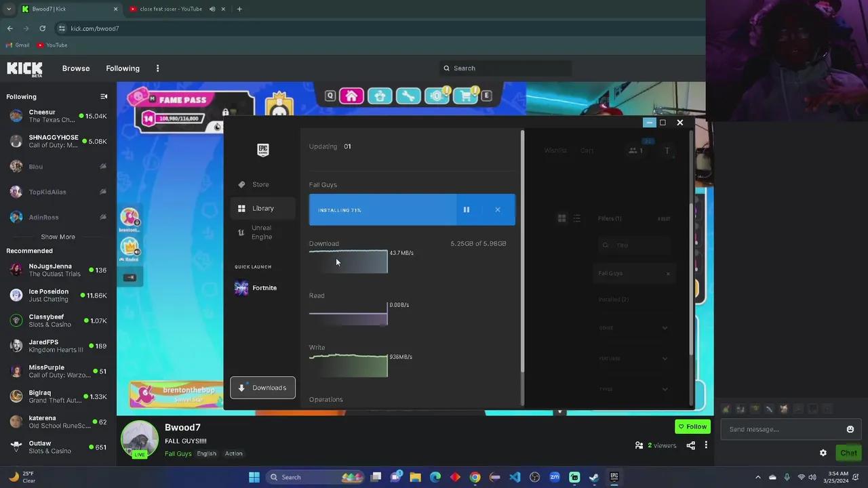
Task: Open Windows Start menu
Action: point(254,477)
